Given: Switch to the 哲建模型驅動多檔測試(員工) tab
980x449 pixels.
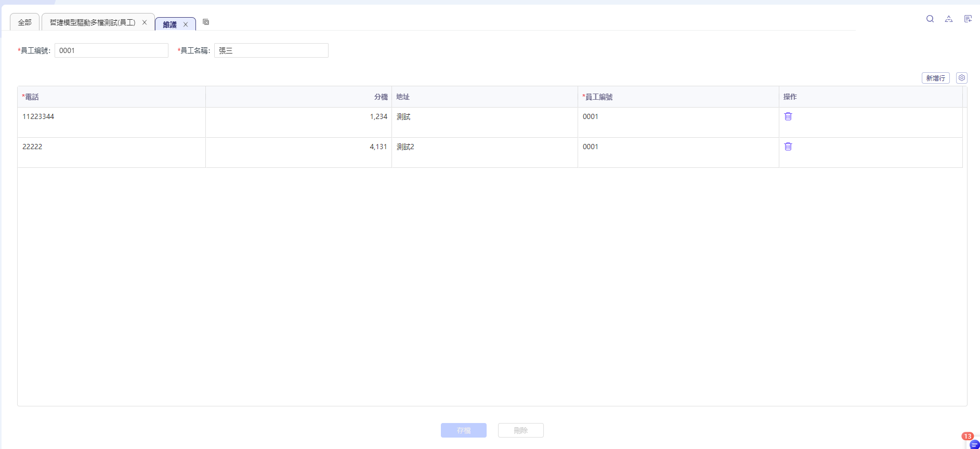Looking at the screenshot, I should 93,22.
